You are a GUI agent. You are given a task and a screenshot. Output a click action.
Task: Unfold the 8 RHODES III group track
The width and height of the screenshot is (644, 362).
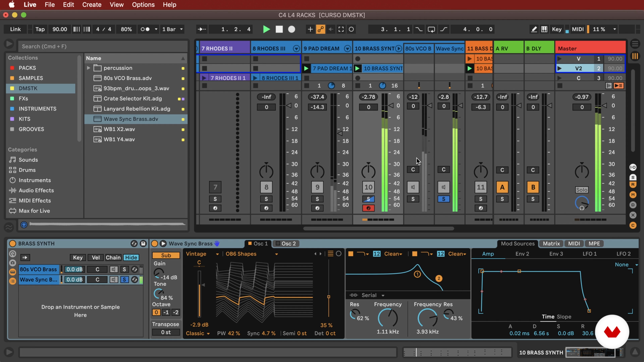pos(296,48)
